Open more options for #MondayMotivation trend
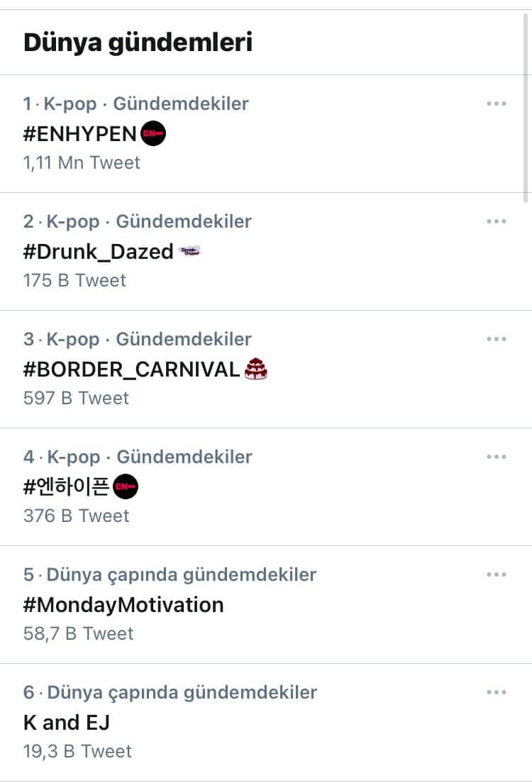The image size is (532, 783). coord(496,574)
